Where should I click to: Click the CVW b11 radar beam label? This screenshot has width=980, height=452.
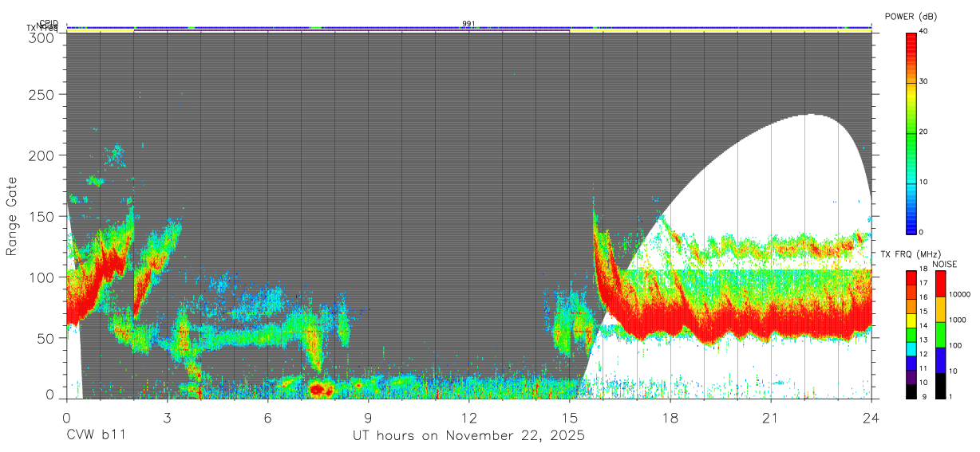[x=96, y=436]
